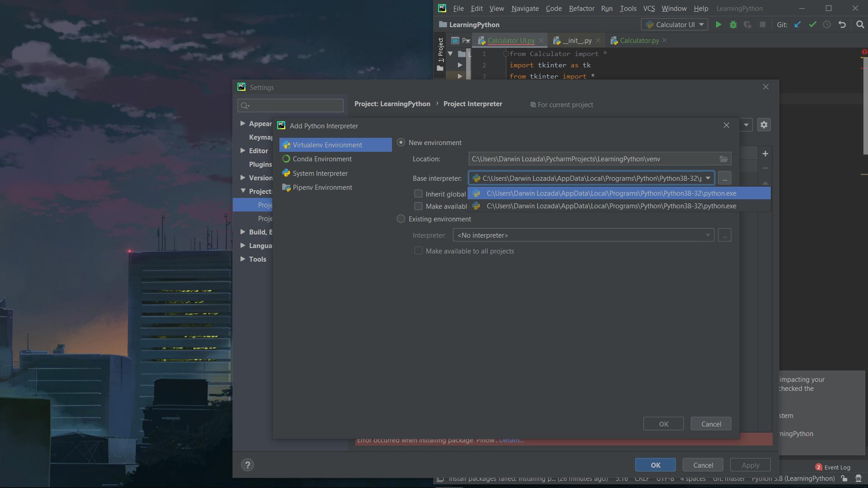Close the __init__.py editor tab
The width and height of the screenshot is (868, 488).
[598, 40]
